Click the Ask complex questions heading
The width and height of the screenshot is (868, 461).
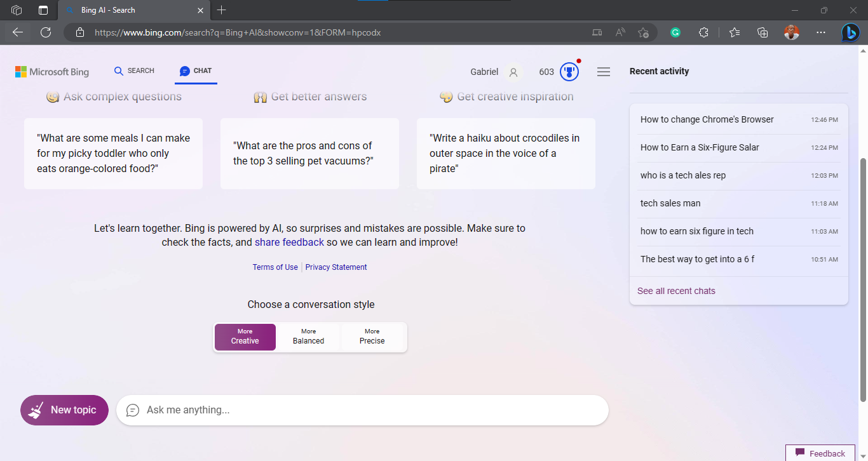point(114,97)
